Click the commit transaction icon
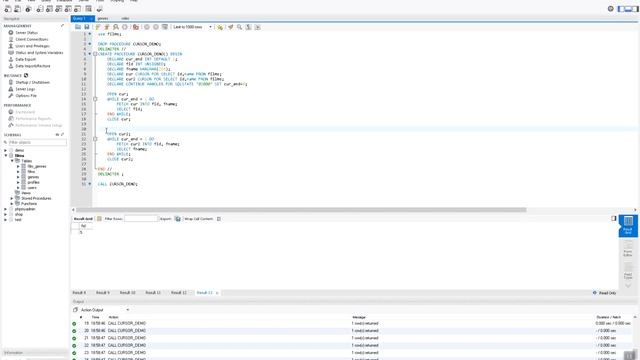The height and width of the screenshot is (360, 640). tap(147, 27)
